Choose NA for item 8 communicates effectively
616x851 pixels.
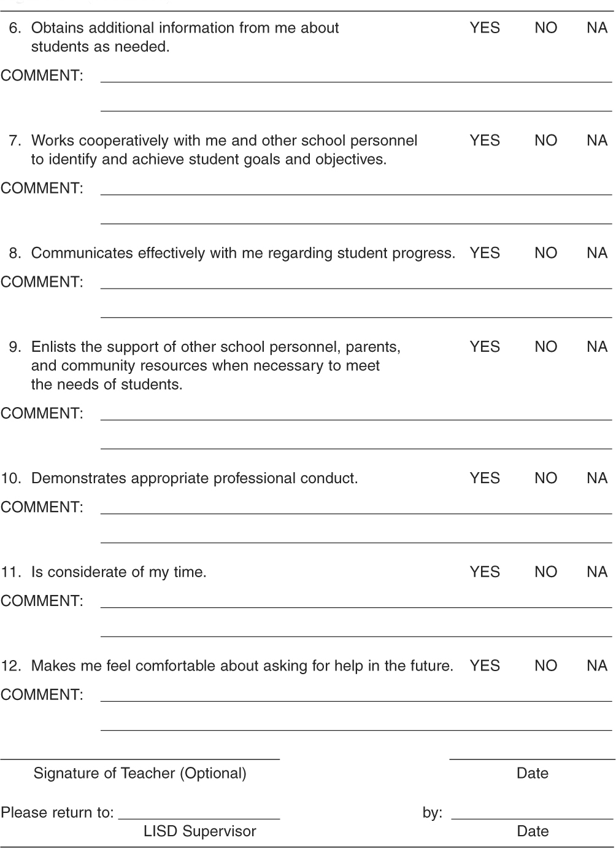pos(597,253)
